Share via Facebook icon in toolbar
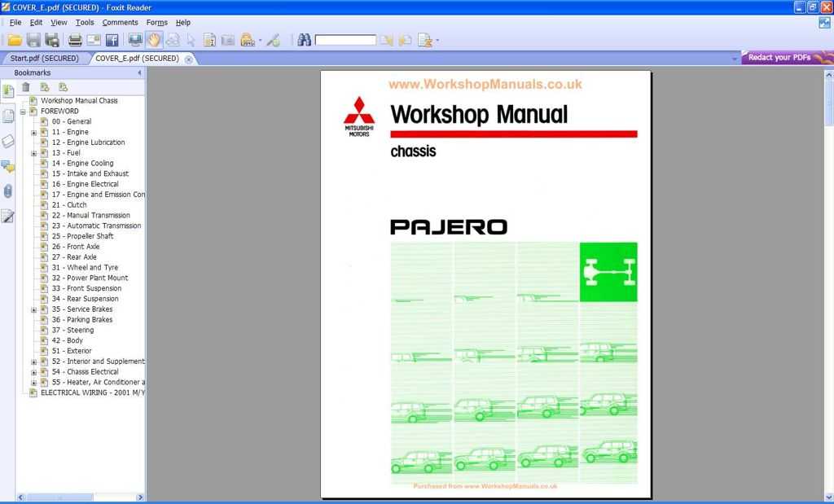This screenshot has width=834, height=504. point(112,40)
